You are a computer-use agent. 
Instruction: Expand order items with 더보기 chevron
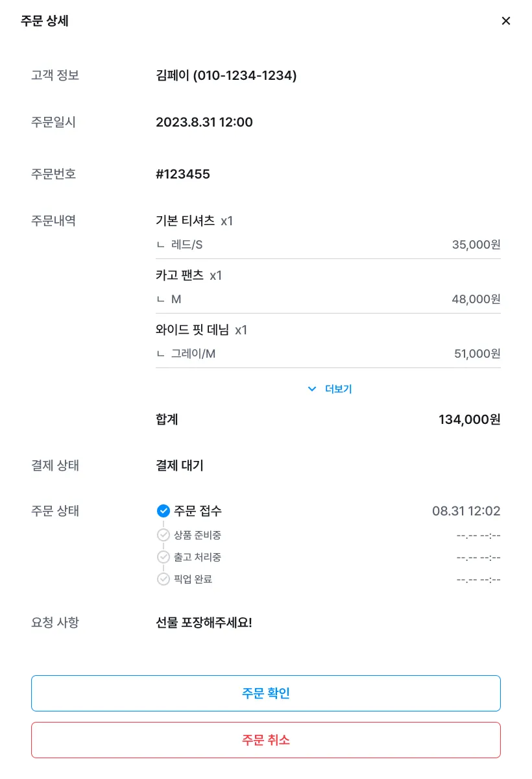pyautogui.click(x=311, y=389)
